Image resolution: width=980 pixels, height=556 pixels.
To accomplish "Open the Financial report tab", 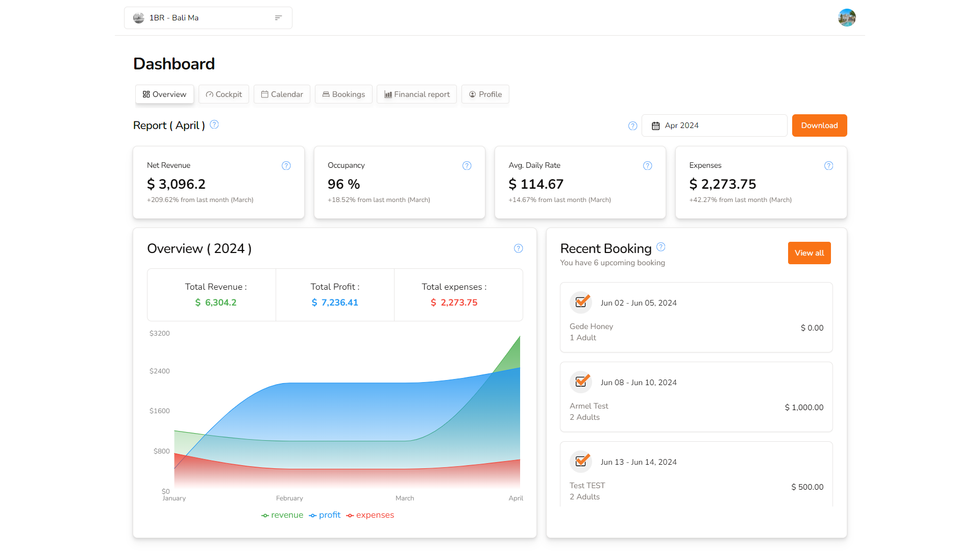I will click(x=416, y=94).
